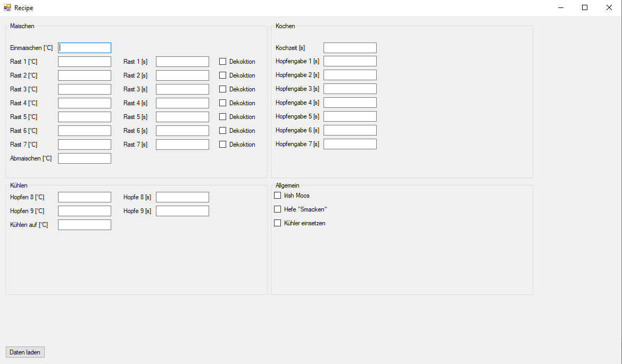Click the Hopfengabe 1 [s] field
622x364 pixels.
pyautogui.click(x=350, y=61)
